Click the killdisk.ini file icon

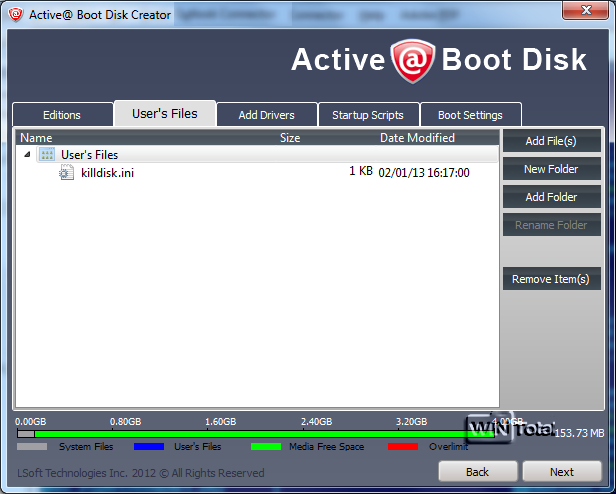coord(66,173)
